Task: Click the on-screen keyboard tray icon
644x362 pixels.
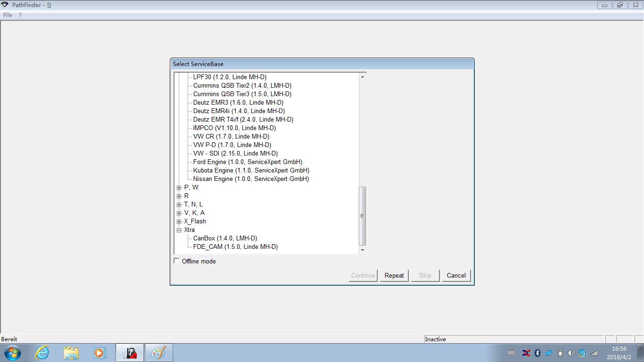Action: [512, 353]
